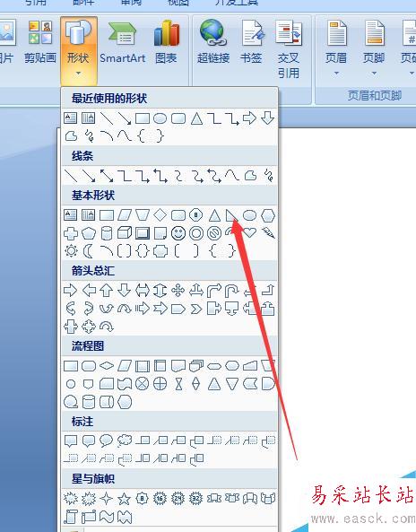
Task: Pick the sun shape
Action: click(71, 251)
